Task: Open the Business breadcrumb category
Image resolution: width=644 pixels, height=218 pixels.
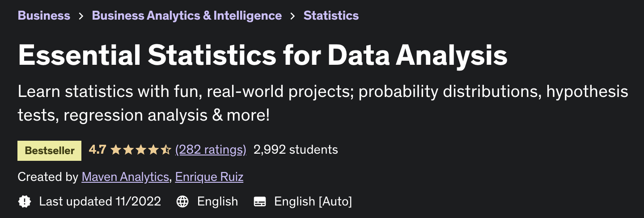Action: coord(44,16)
